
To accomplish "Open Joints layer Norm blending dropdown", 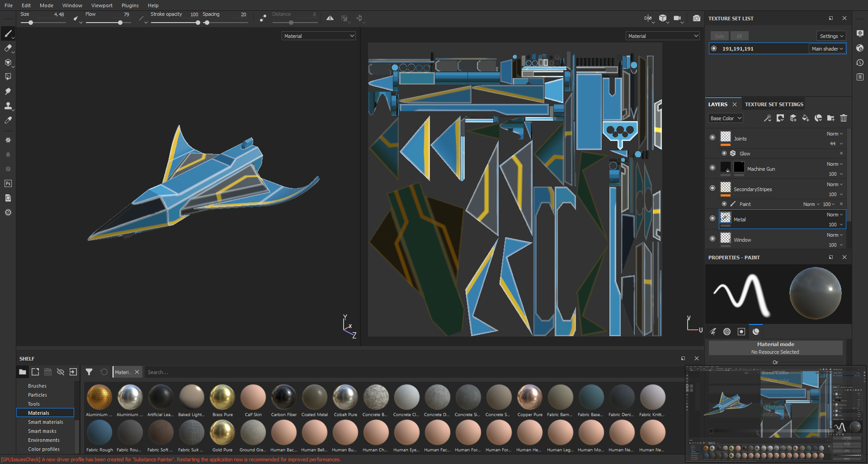I will click(835, 134).
